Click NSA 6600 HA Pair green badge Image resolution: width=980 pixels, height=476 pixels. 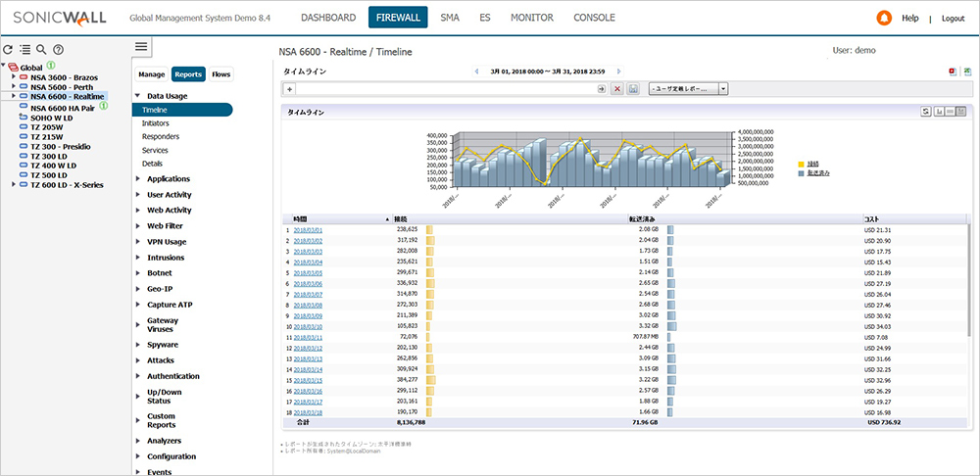(x=104, y=106)
